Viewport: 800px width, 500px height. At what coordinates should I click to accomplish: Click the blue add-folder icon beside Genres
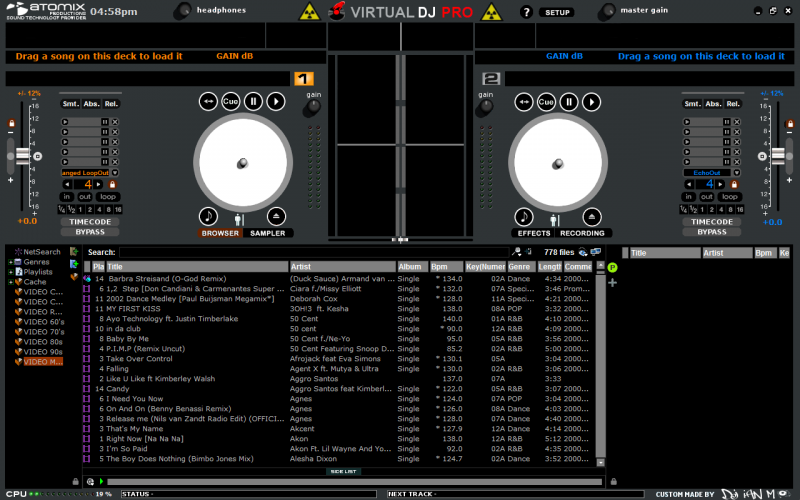point(74,264)
